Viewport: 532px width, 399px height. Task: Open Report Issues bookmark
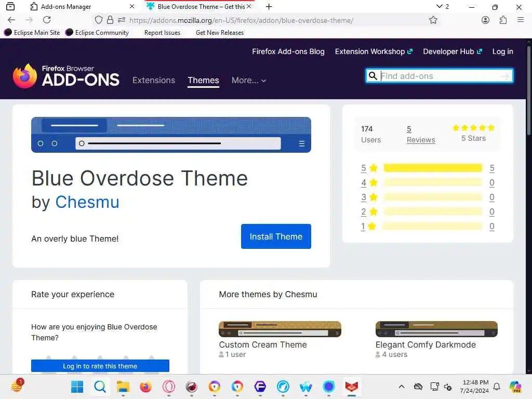coord(162,33)
